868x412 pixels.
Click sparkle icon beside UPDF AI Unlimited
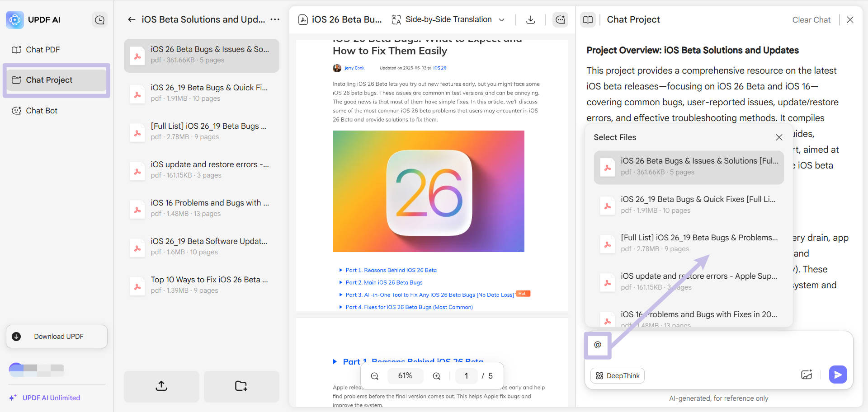tap(13, 398)
